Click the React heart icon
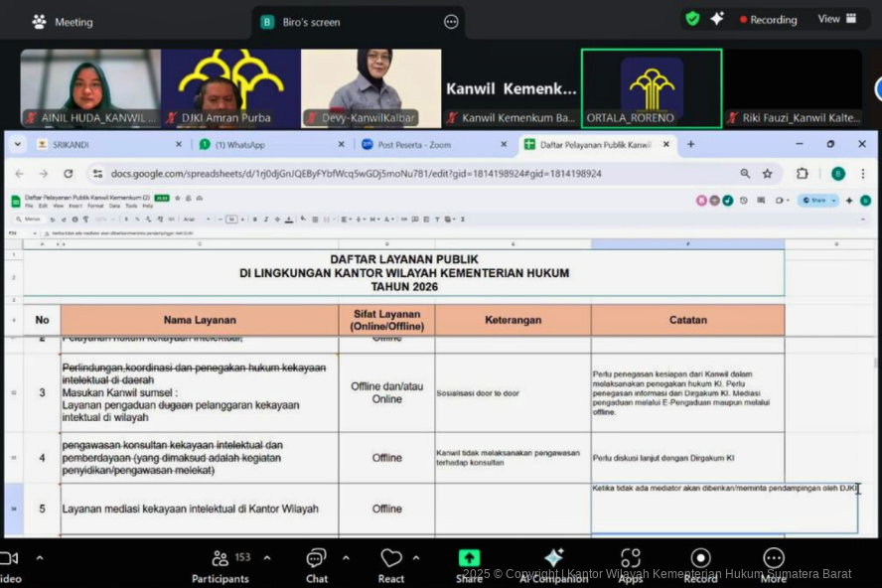882x588 pixels. pos(391,559)
